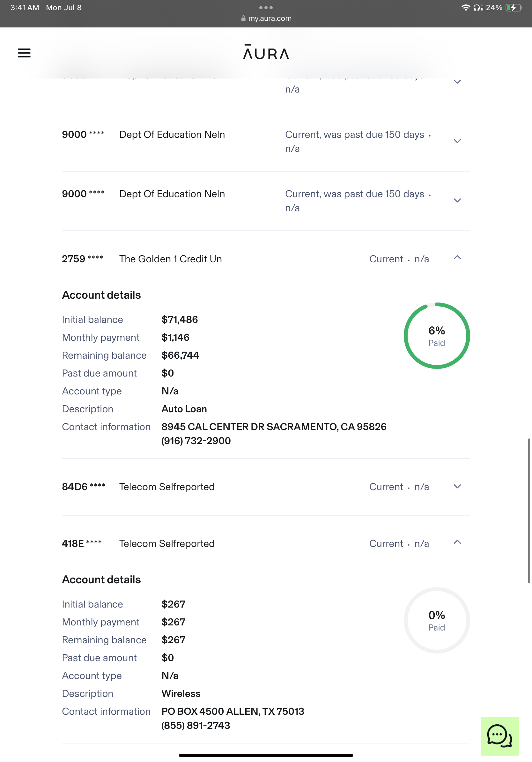Open the chat support widget
532x762 pixels.
pos(500,736)
